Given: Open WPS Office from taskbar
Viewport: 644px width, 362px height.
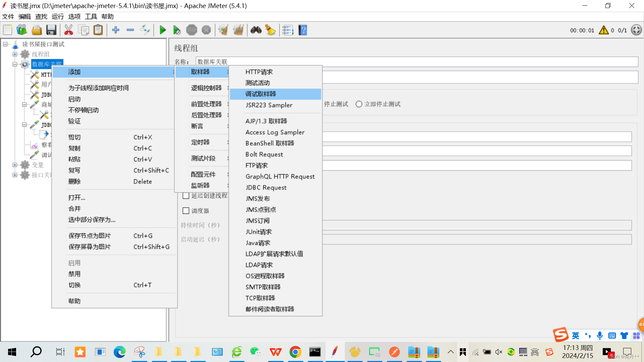Looking at the screenshot, I should (x=276, y=352).
